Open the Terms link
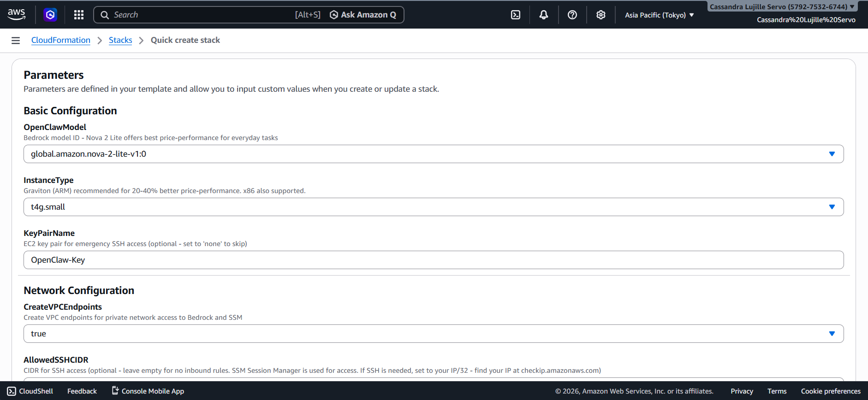The image size is (868, 400). click(x=777, y=391)
